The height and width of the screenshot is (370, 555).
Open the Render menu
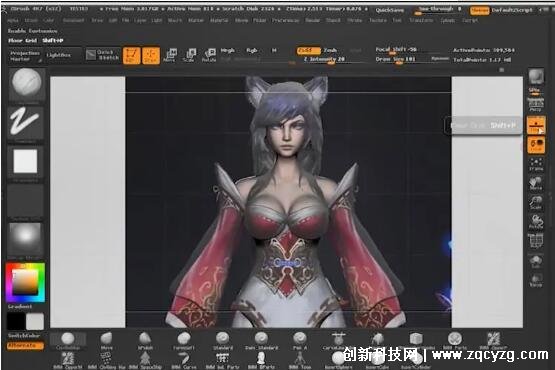coord(313,21)
